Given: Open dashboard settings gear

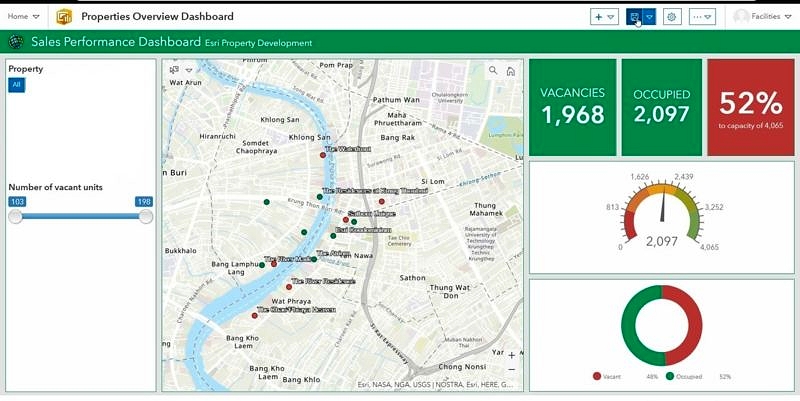Looking at the screenshot, I should (672, 17).
